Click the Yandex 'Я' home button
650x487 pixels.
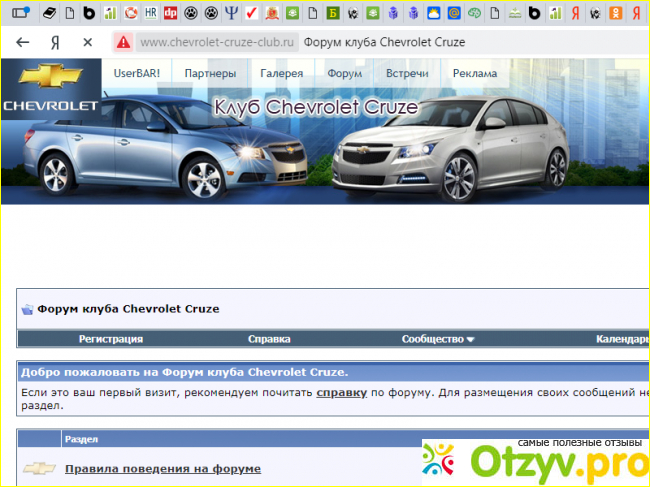click(54, 43)
